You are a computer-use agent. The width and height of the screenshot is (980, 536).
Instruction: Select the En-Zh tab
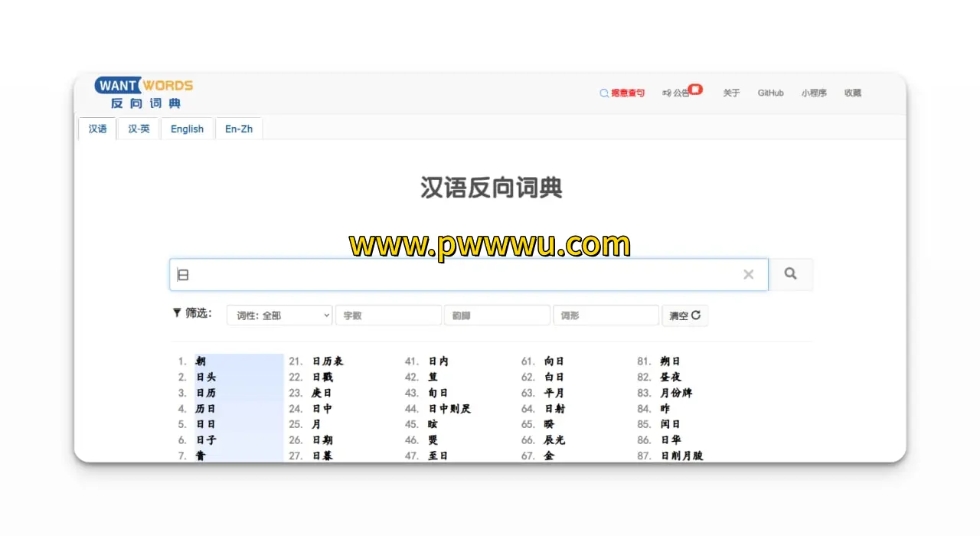[x=239, y=129]
